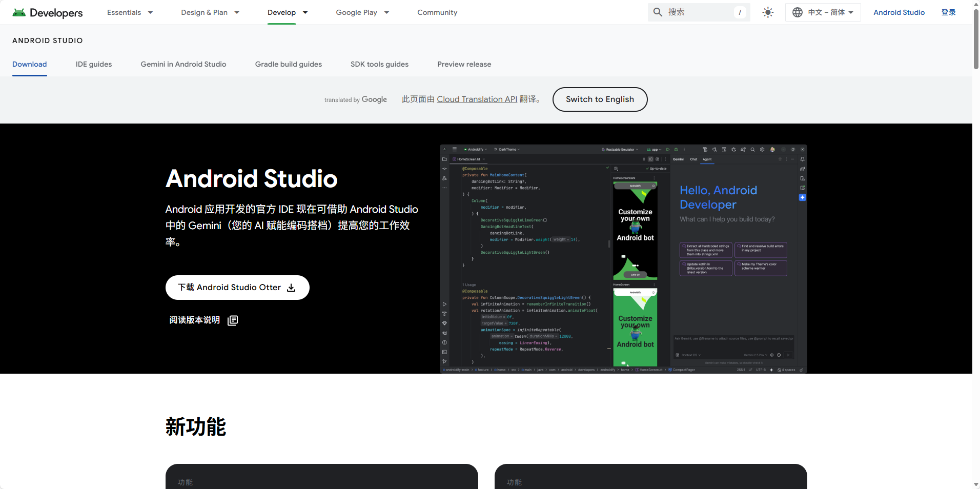Click the release notes document icon
The width and height of the screenshot is (980, 489).
point(233,320)
